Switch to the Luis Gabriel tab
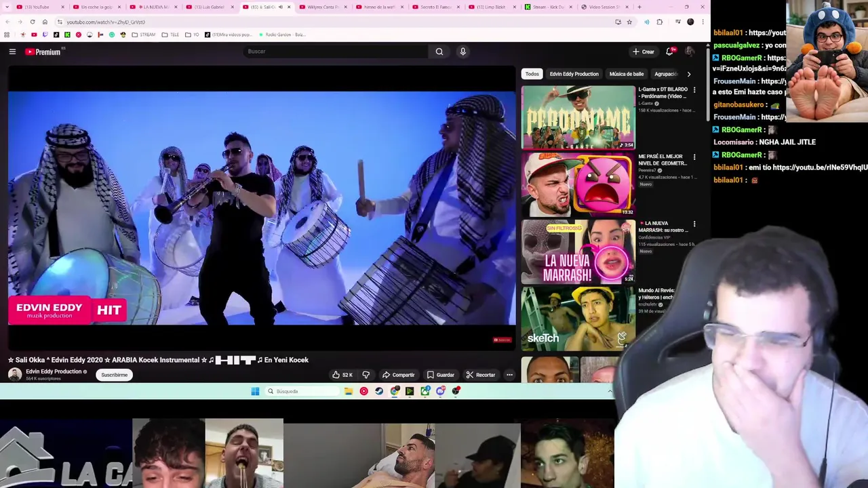868x488 pixels. click(209, 7)
